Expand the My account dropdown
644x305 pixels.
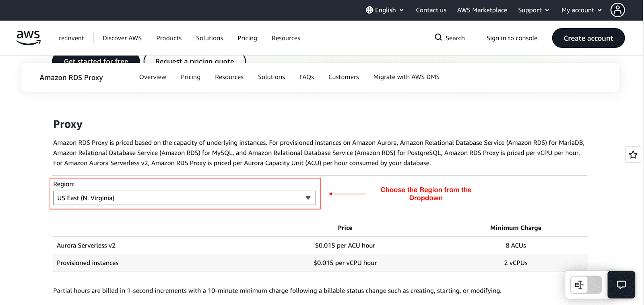pos(582,10)
